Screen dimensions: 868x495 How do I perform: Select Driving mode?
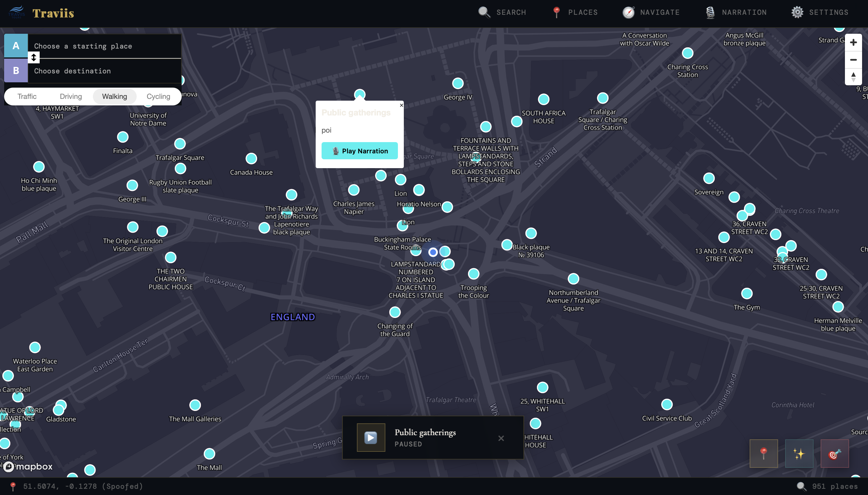(71, 96)
